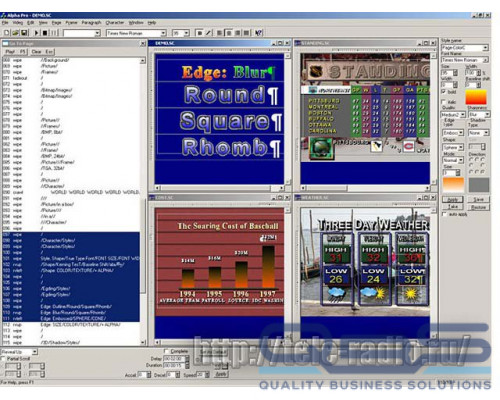
Task: Click the Clear Esc button in list panel
Action: pos(42,52)
